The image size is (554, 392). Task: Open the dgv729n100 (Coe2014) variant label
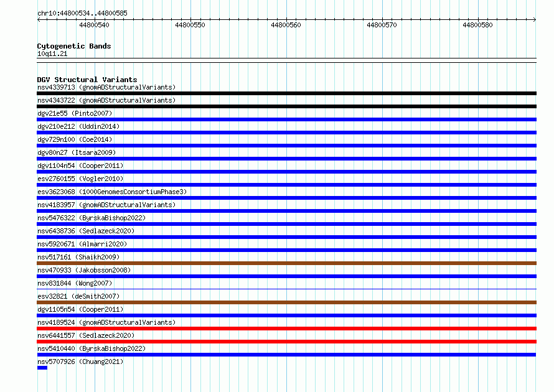[75, 139]
